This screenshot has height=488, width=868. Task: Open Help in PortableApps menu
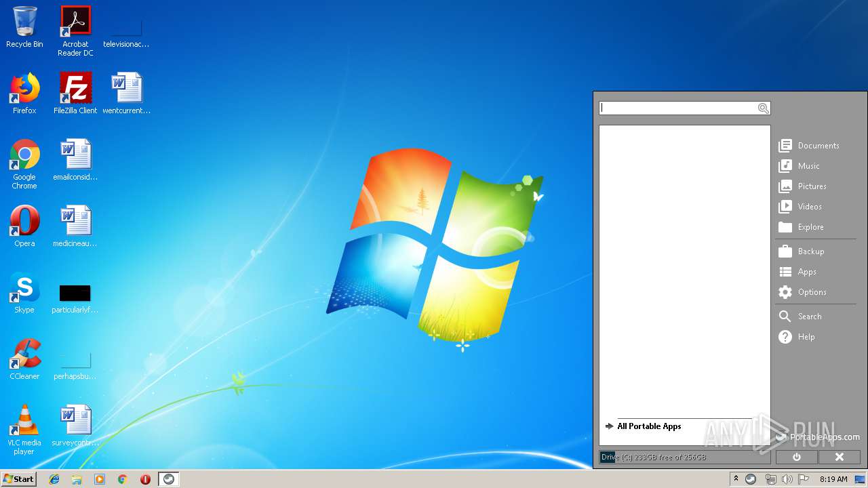point(797,337)
